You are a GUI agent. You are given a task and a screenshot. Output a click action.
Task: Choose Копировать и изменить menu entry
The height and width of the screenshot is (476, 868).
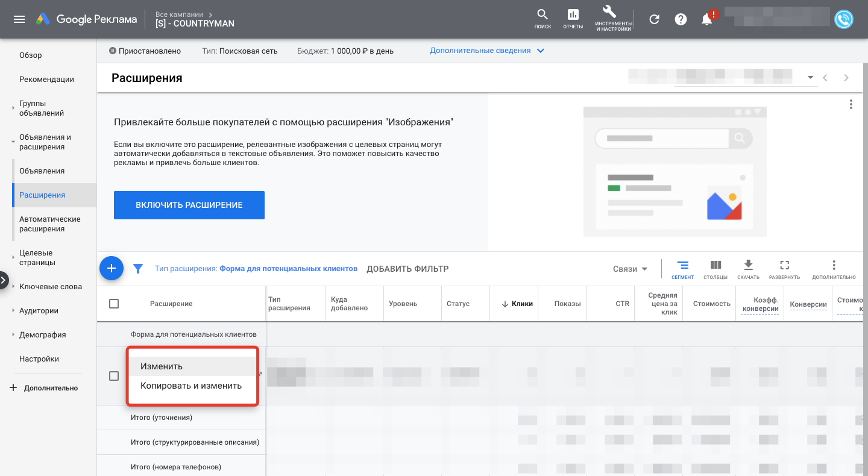(193, 386)
